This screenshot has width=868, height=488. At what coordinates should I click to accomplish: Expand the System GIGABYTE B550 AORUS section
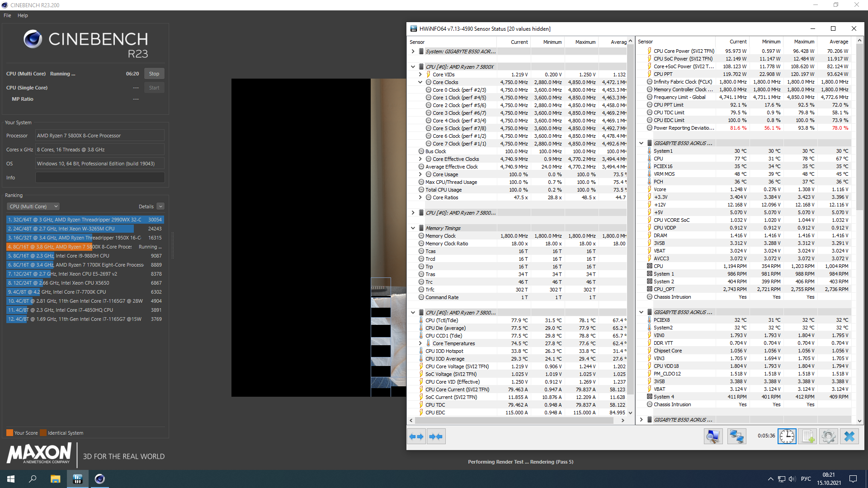click(413, 52)
